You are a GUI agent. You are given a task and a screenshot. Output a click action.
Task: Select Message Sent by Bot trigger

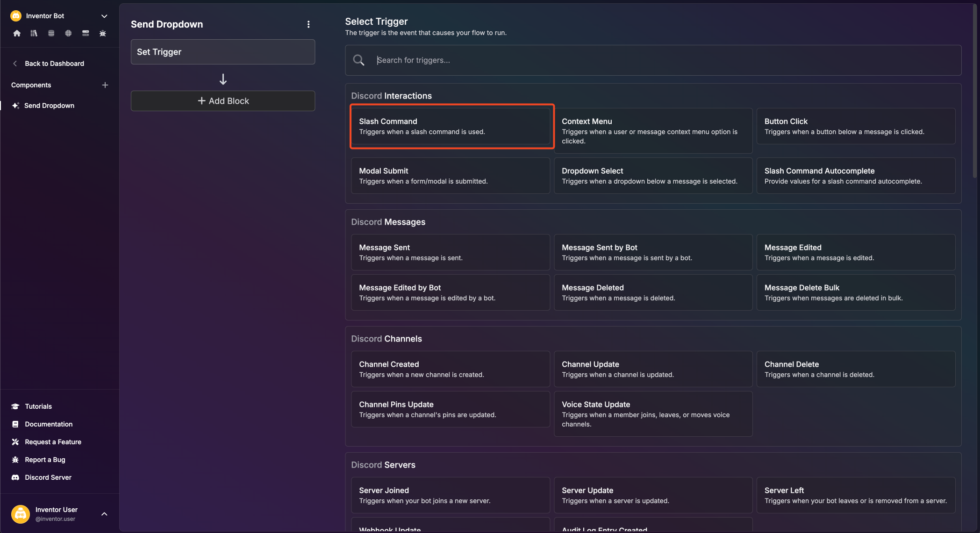pyautogui.click(x=653, y=252)
